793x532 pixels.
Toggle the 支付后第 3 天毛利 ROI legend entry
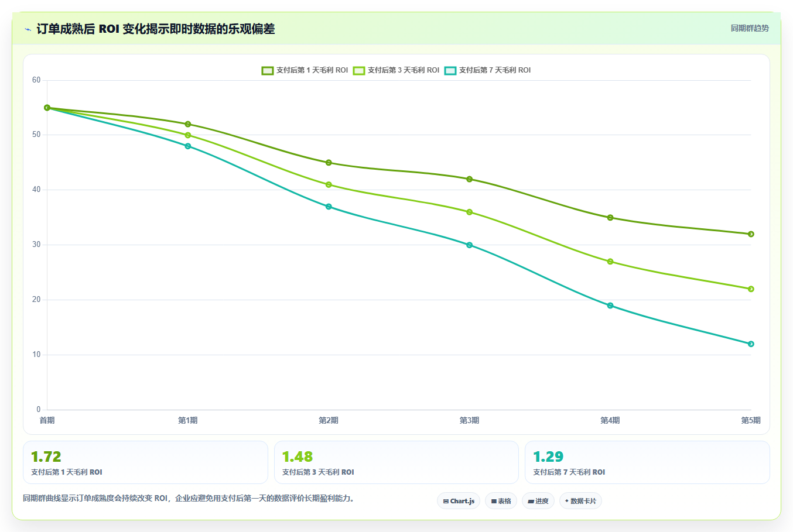pyautogui.click(x=396, y=70)
